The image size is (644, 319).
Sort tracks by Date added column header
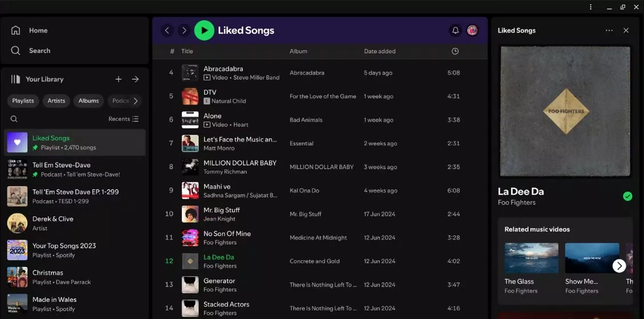(x=379, y=51)
